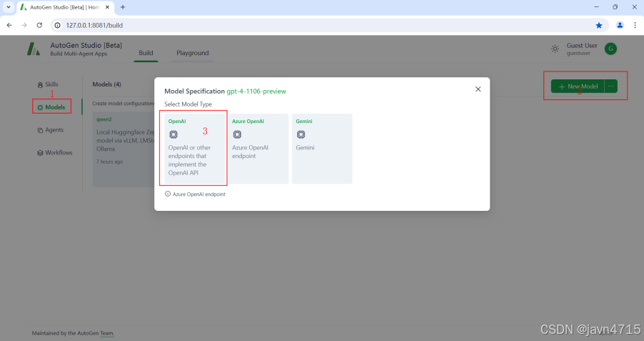
Task: Open the Workflows sidebar section
Action: tap(55, 152)
